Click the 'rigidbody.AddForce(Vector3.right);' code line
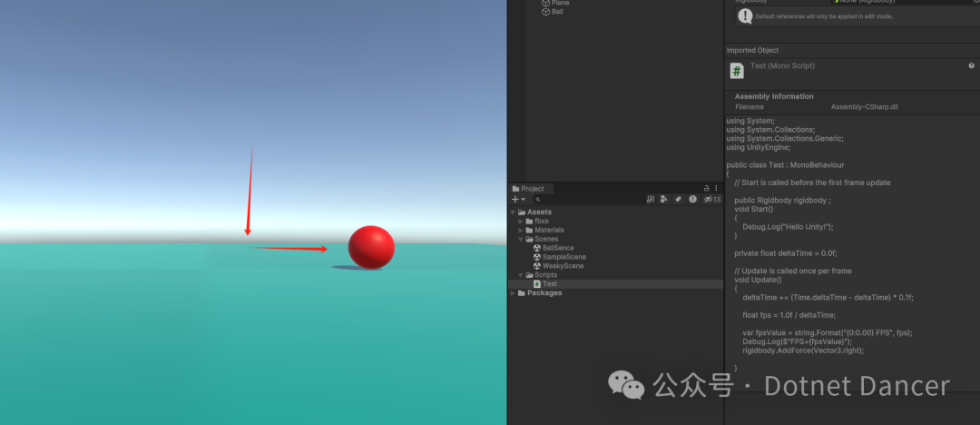980x425 pixels. [803, 351]
